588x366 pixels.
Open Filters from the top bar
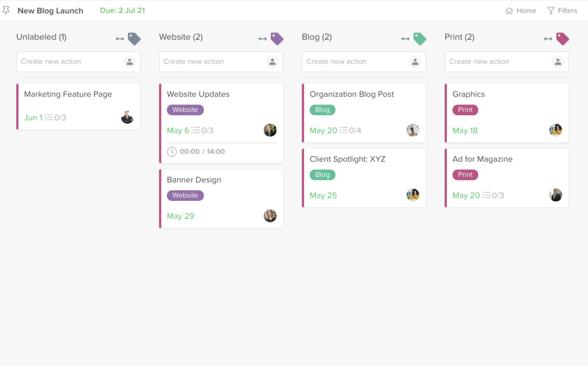pos(563,10)
